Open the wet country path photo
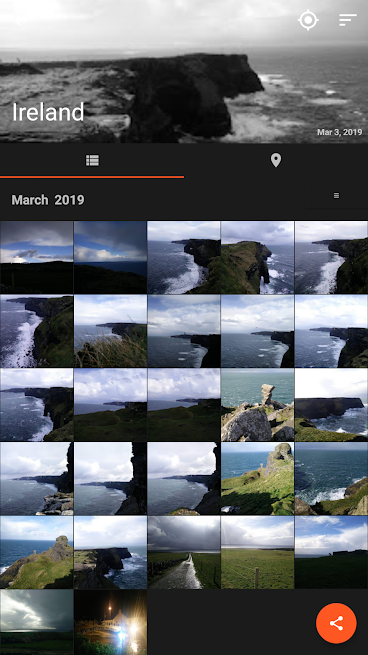 click(184, 552)
